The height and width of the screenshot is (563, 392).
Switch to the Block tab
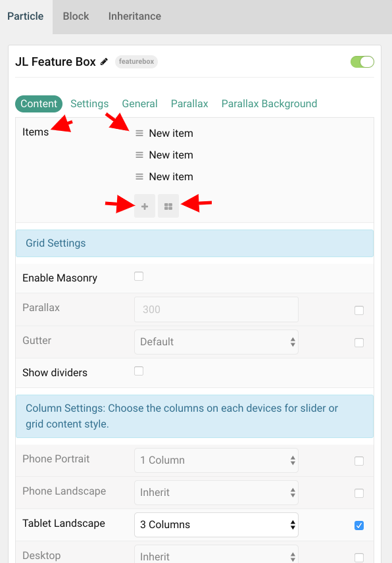point(76,16)
